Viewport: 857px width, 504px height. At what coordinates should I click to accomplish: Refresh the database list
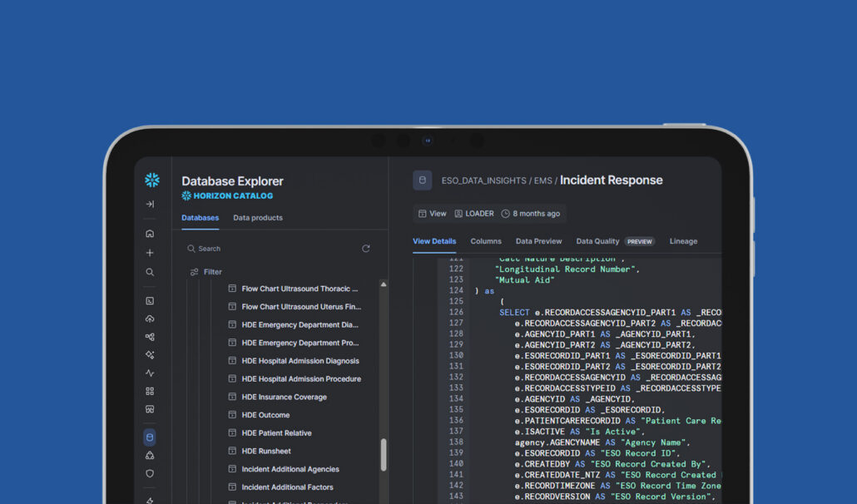coord(365,249)
